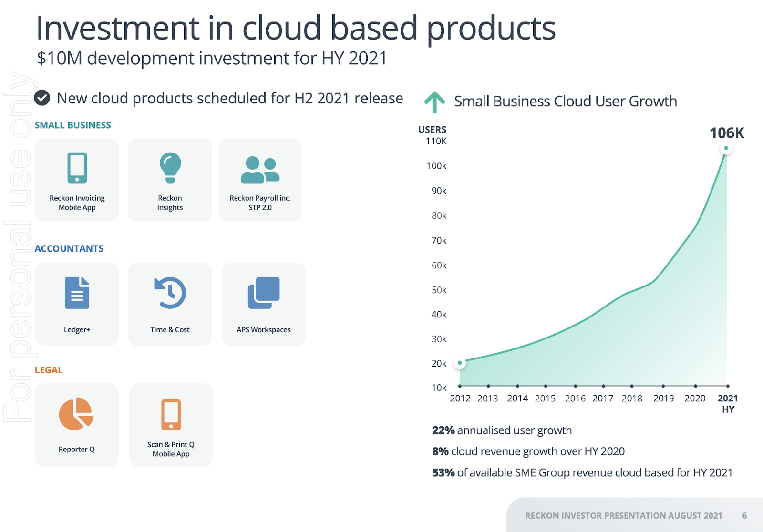Viewport: 763px width, 532px height.
Task: Click the 60k y-axis label
Action: pos(439,265)
